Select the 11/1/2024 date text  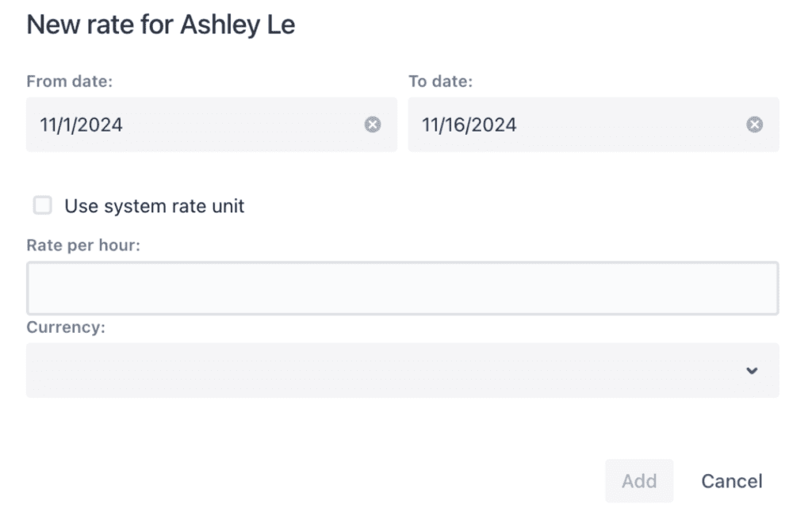click(82, 124)
